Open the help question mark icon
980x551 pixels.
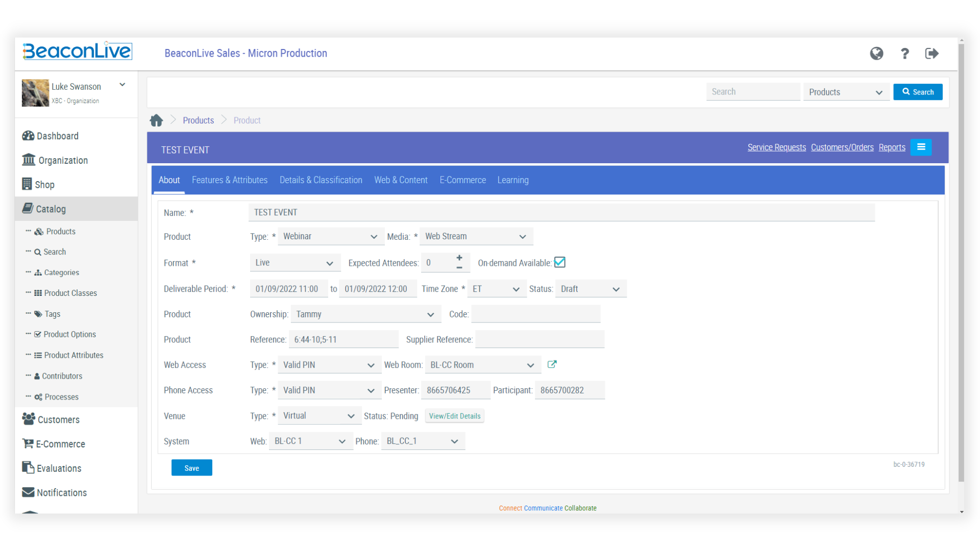pyautogui.click(x=904, y=53)
